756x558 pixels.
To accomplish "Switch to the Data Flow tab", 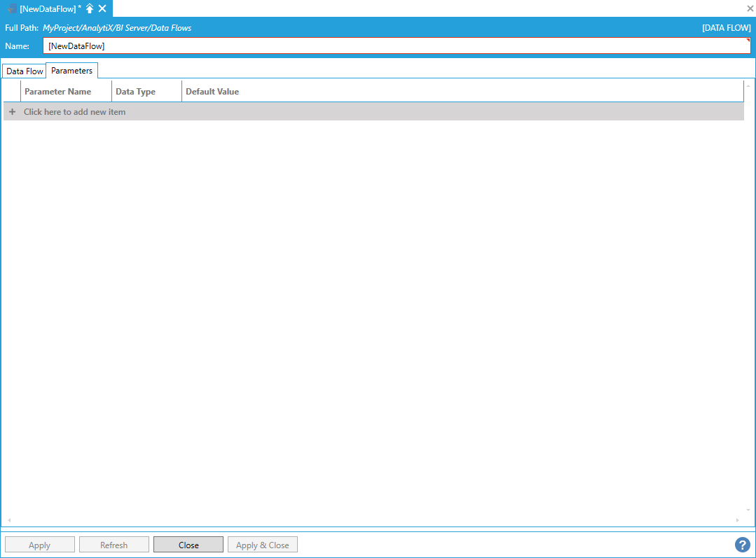I will coord(25,71).
